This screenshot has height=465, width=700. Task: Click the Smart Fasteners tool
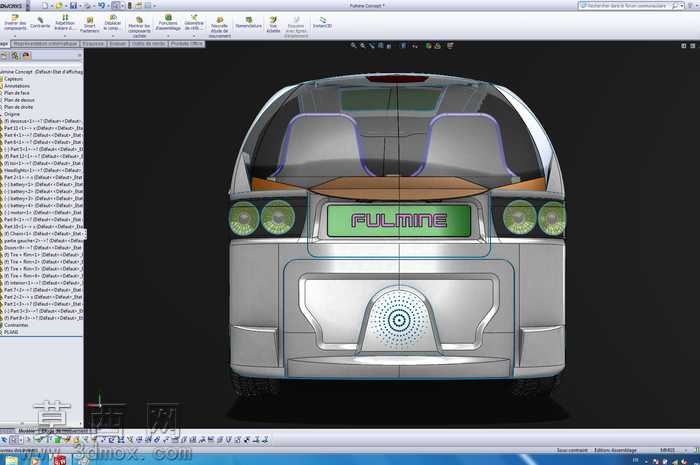coord(90,25)
